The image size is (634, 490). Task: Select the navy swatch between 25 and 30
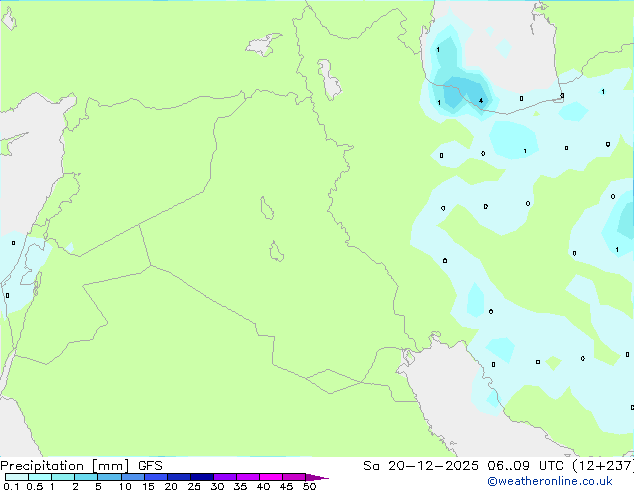(202, 477)
